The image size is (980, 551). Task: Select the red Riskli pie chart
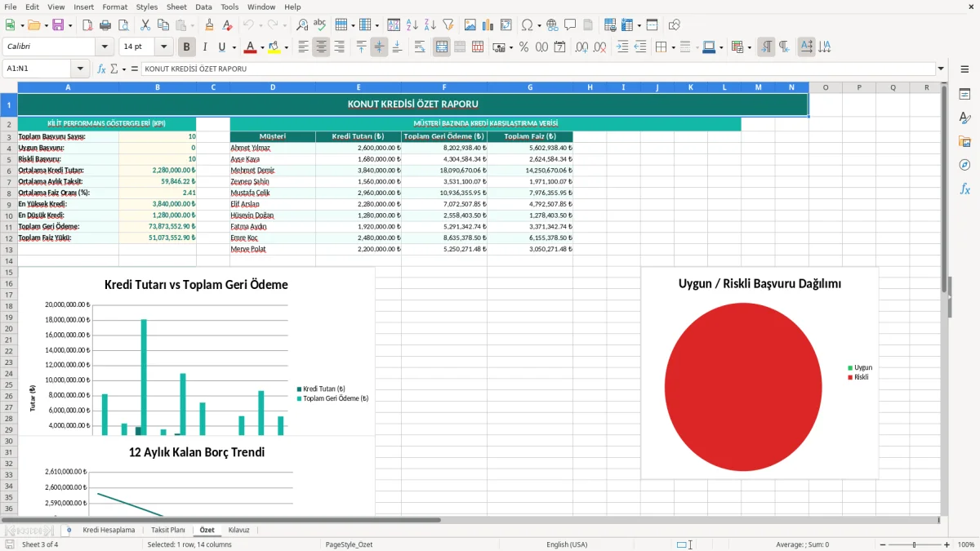point(742,387)
